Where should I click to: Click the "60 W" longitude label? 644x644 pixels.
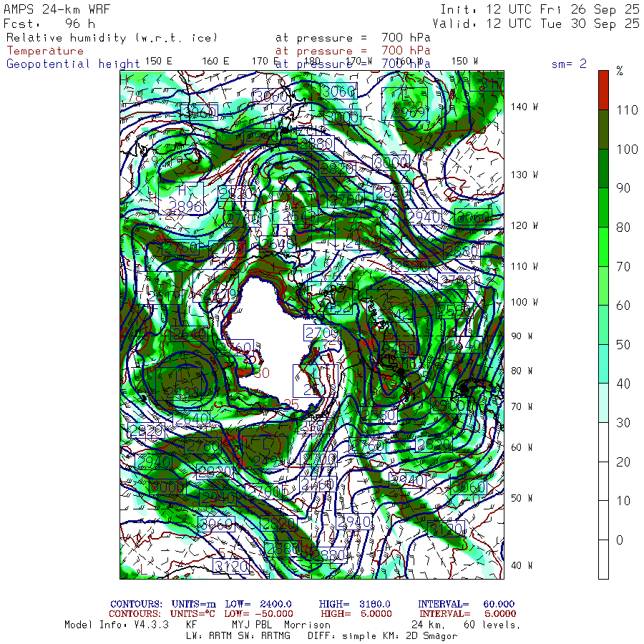click(522, 447)
